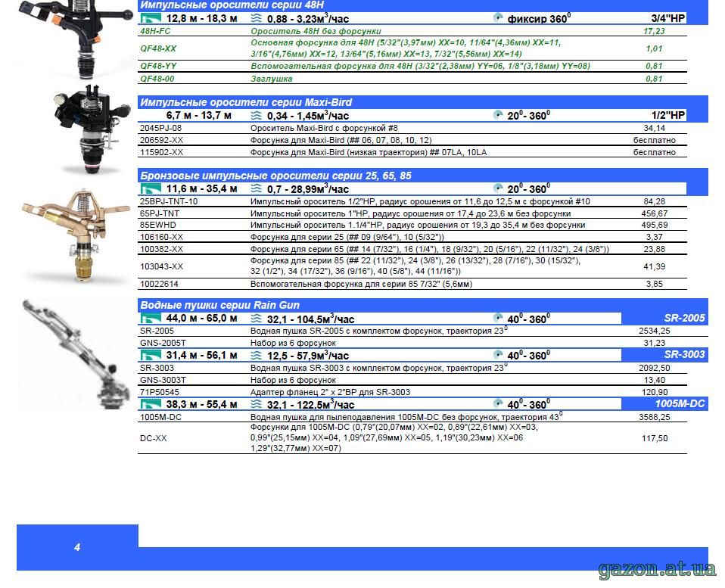Click the arc icon beside фиксир 360°
725x588 pixels.
click(497, 18)
